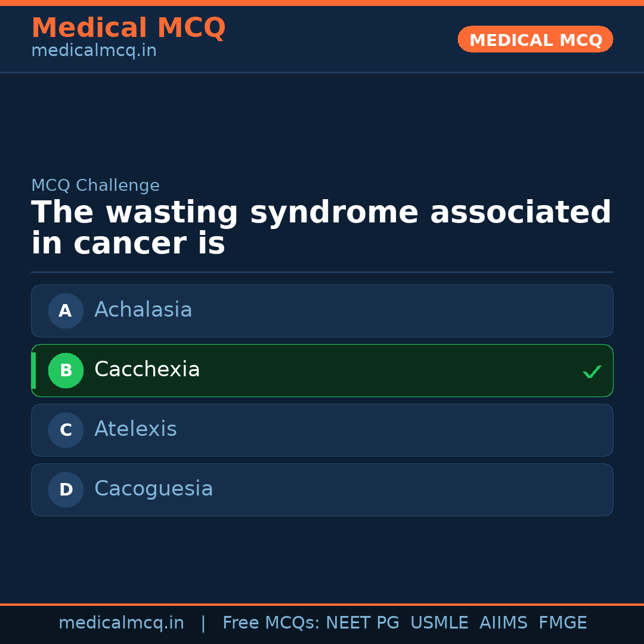Click the Medical MCQ header title
The width and height of the screenshot is (644, 644).
pyautogui.click(x=128, y=28)
